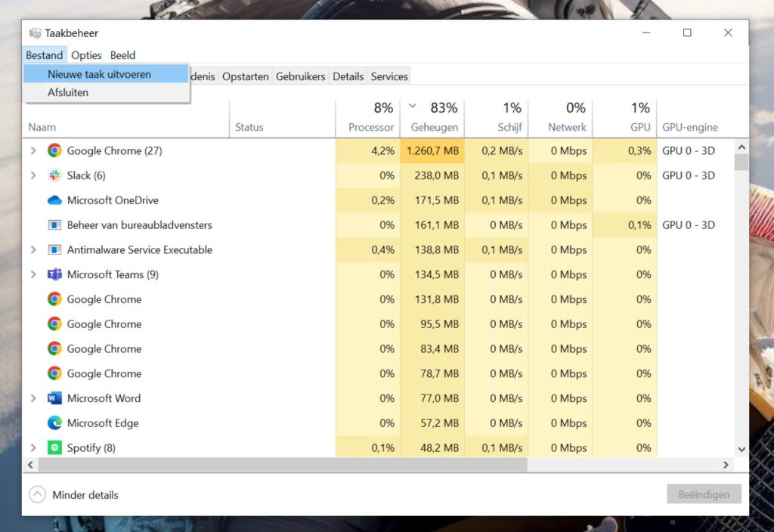Screen dimensions: 774x532
Task: Click the Microsoft OneDrive cloud icon
Action: (54, 200)
